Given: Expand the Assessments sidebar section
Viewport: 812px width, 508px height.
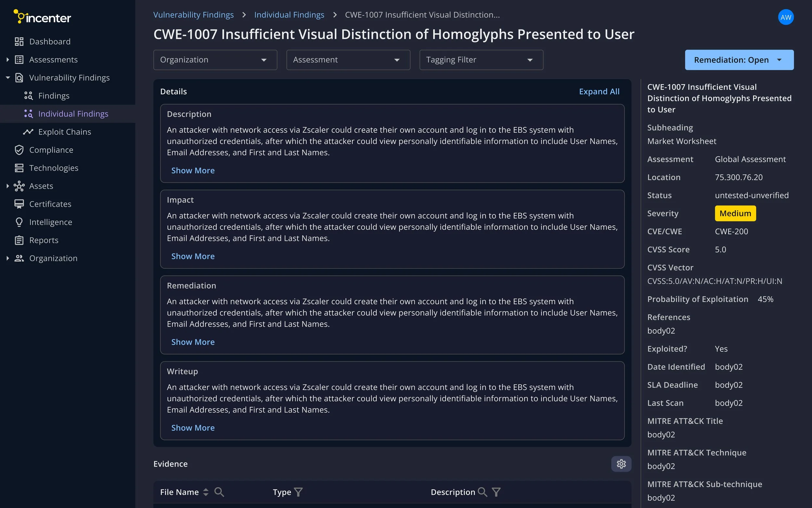Looking at the screenshot, I should [8, 59].
